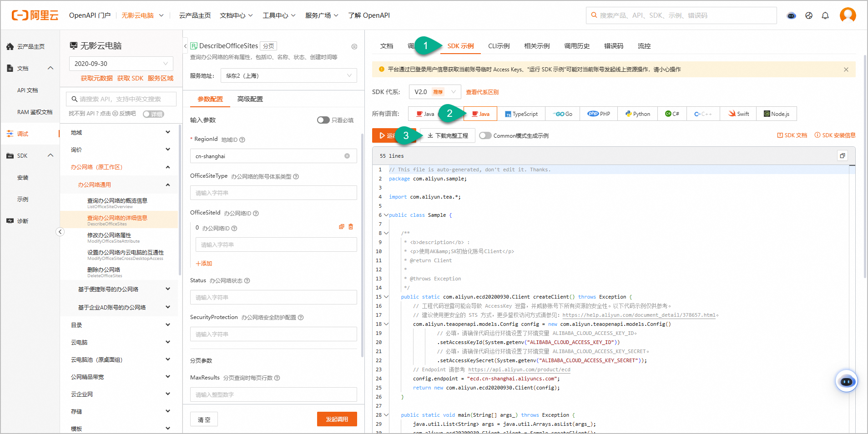Click the MaxResults number input

tap(273, 394)
